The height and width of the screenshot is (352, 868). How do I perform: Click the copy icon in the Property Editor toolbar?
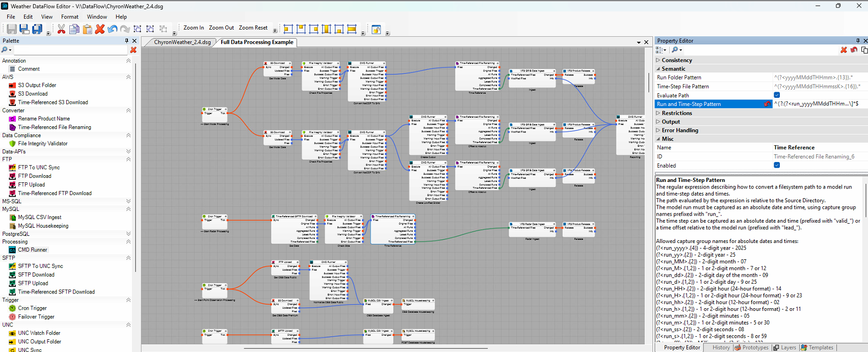[864, 50]
